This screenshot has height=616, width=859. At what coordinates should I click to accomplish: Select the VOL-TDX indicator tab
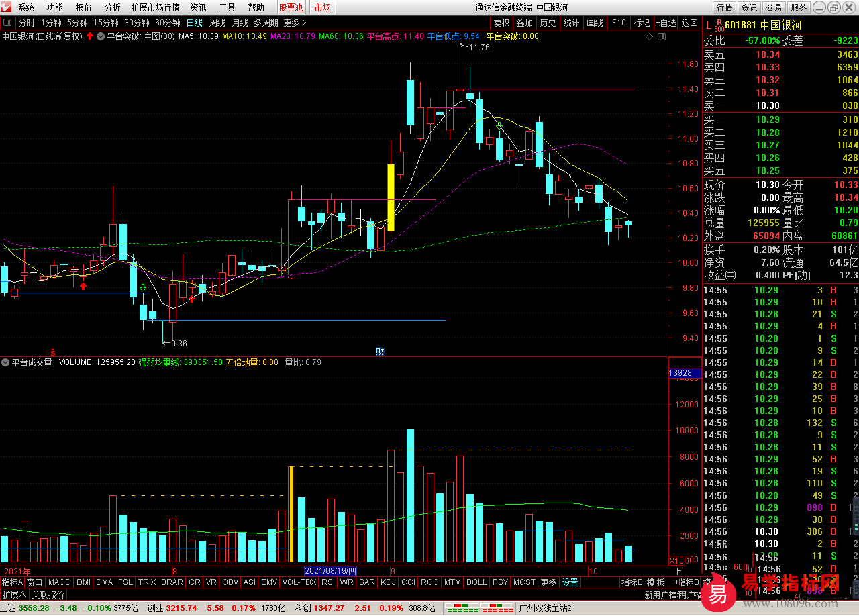299,582
